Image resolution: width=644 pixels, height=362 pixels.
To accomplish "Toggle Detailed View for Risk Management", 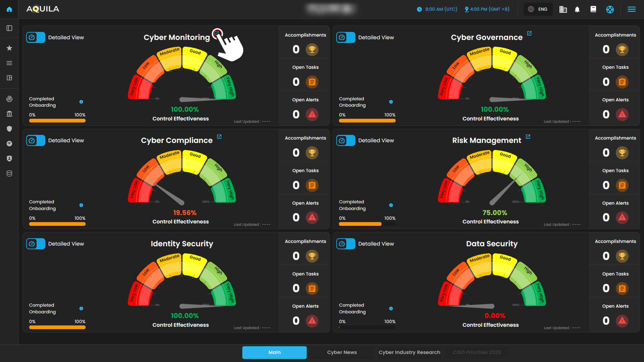I will click(346, 141).
